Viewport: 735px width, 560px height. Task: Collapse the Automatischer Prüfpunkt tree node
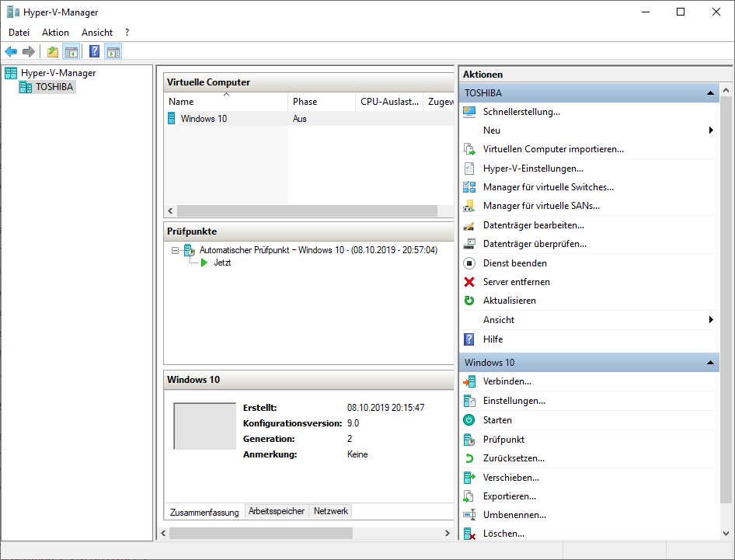point(176,251)
